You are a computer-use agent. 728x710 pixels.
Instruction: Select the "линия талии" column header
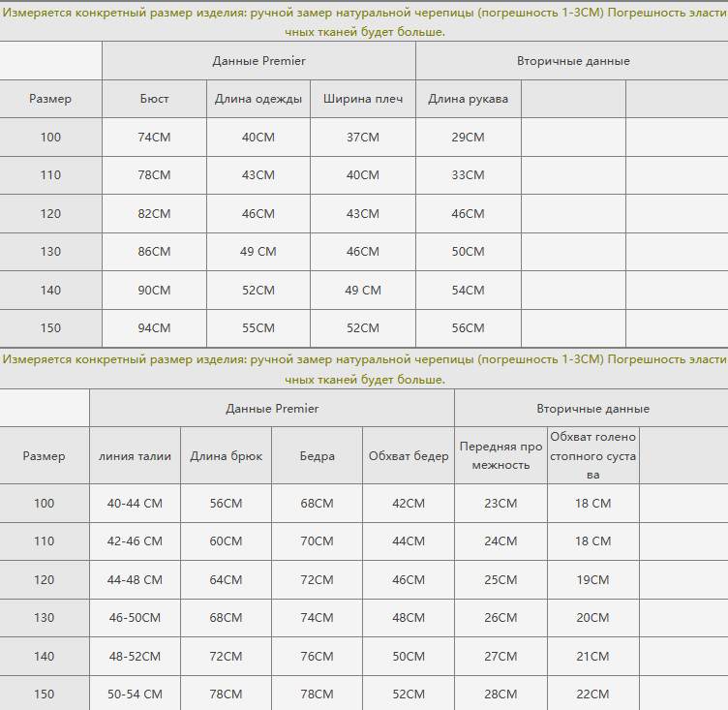click(x=136, y=456)
